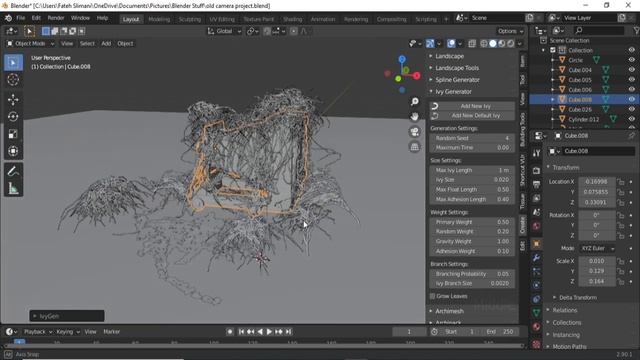Click the Random Seed field
The width and height of the screenshot is (640, 360).
click(472, 138)
